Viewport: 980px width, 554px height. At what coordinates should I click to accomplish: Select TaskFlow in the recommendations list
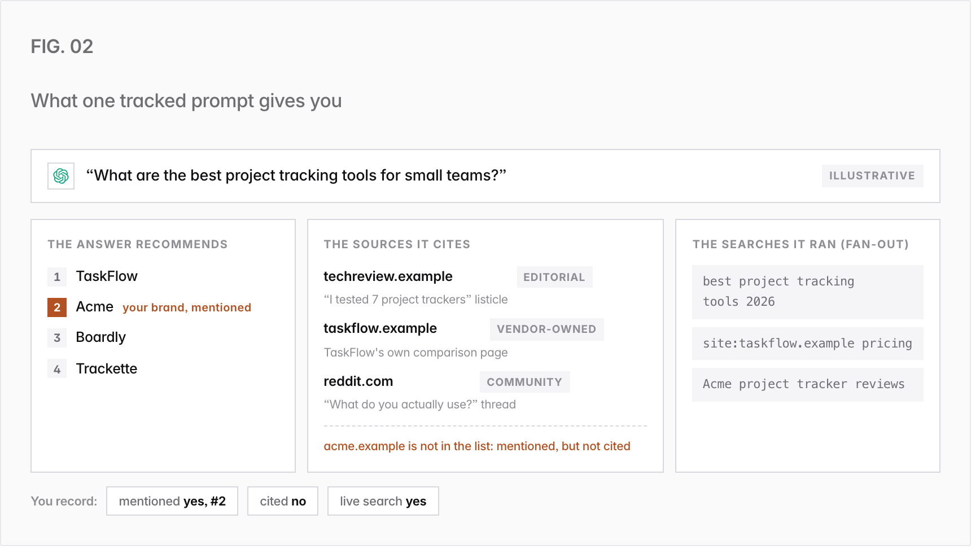point(107,276)
